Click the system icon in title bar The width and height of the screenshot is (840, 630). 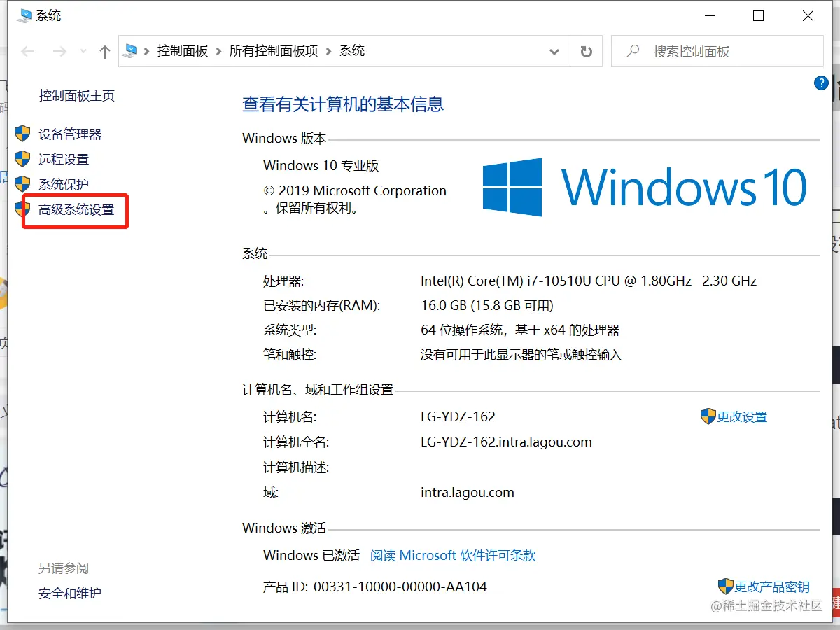24,15
